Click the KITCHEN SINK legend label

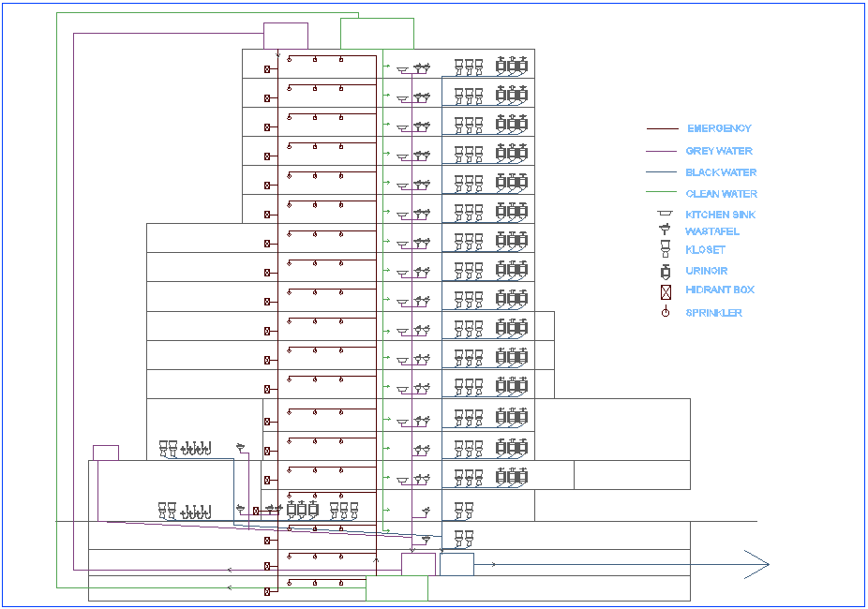point(720,215)
